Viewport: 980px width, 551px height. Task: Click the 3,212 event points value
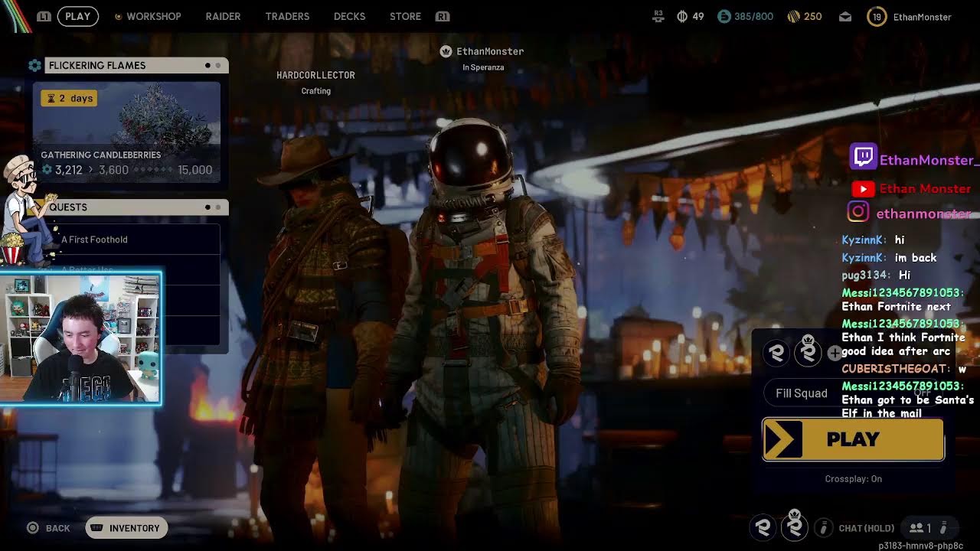[x=68, y=170]
